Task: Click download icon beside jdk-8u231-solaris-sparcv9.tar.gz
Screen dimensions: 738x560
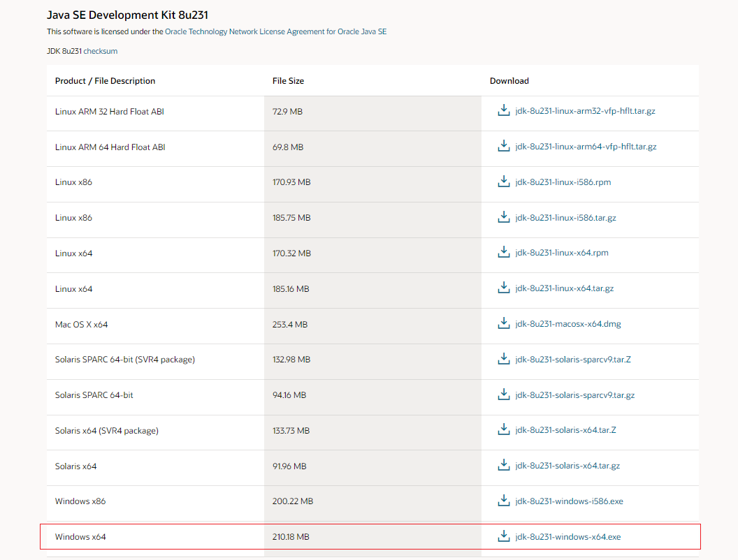Action: (504, 395)
